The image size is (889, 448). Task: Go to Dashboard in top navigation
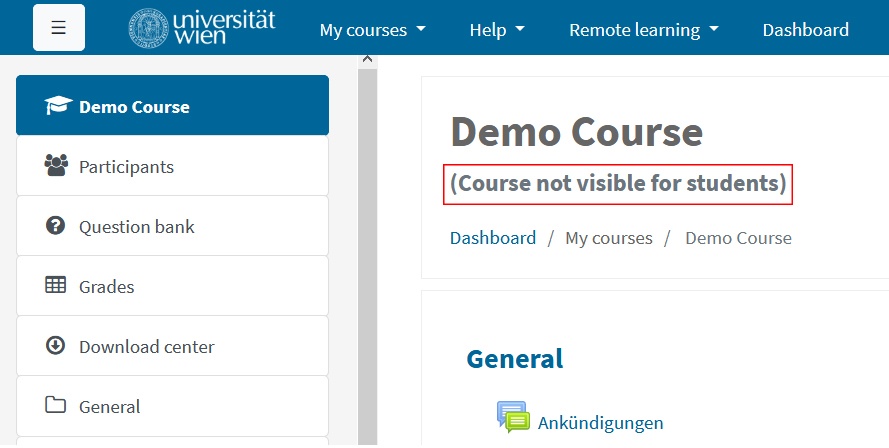pos(806,29)
